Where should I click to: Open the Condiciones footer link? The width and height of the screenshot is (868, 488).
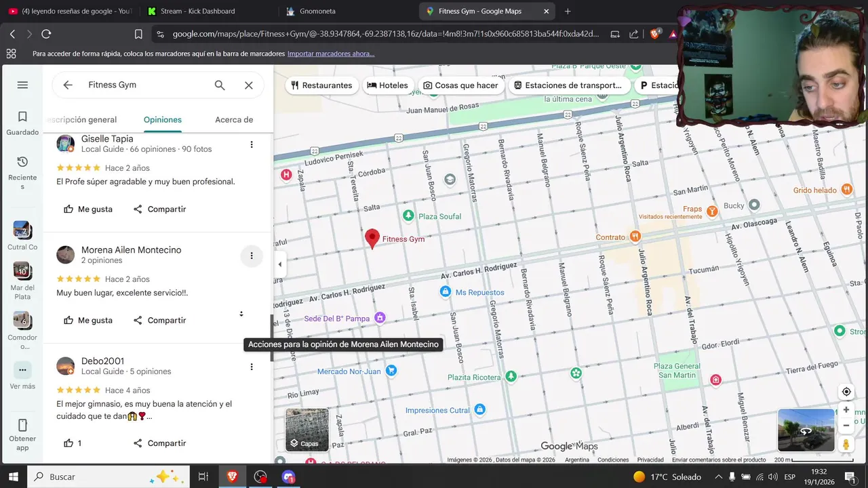pyautogui.click(x=613, y=460)
